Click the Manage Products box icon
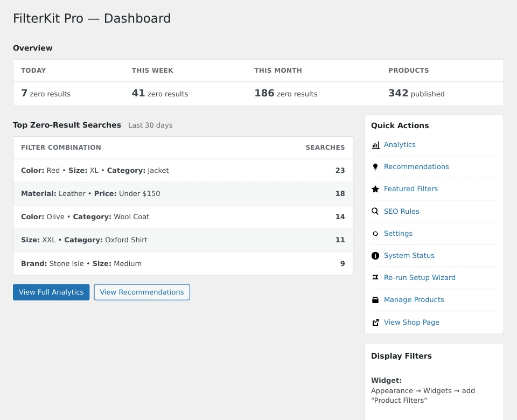Screen dimensions: 517x420 375,300
